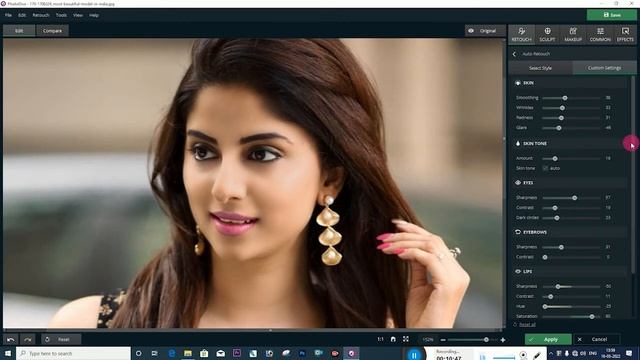Apply the auto retouch changes
The width and height of the screenshot is (640, 360).
pos(548,339)
